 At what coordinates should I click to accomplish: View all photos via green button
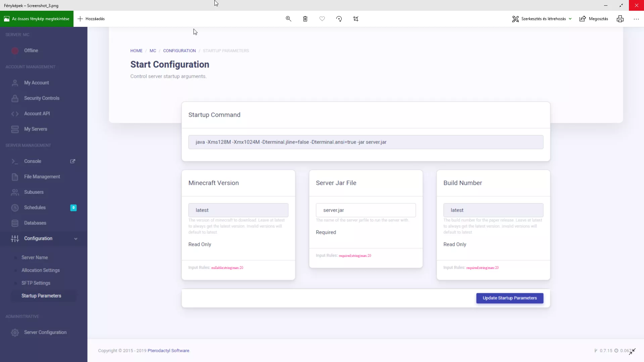point(37,19)
